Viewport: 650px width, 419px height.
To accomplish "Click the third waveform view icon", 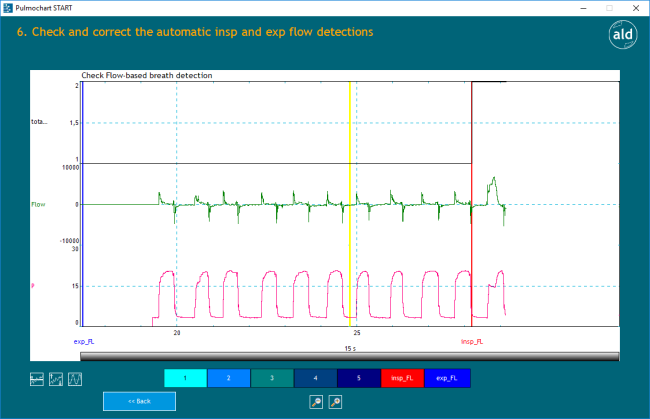I will (75, 379).
